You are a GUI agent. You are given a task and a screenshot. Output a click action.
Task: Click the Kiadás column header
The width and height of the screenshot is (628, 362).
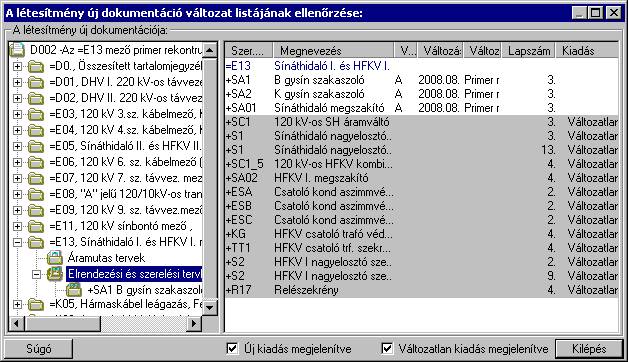pos(587,50)
